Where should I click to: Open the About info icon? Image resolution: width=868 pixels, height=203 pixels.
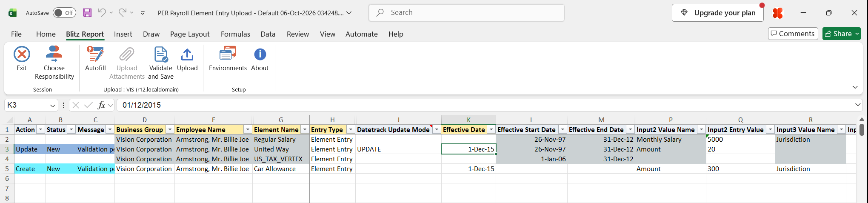(x=260, y=54)
